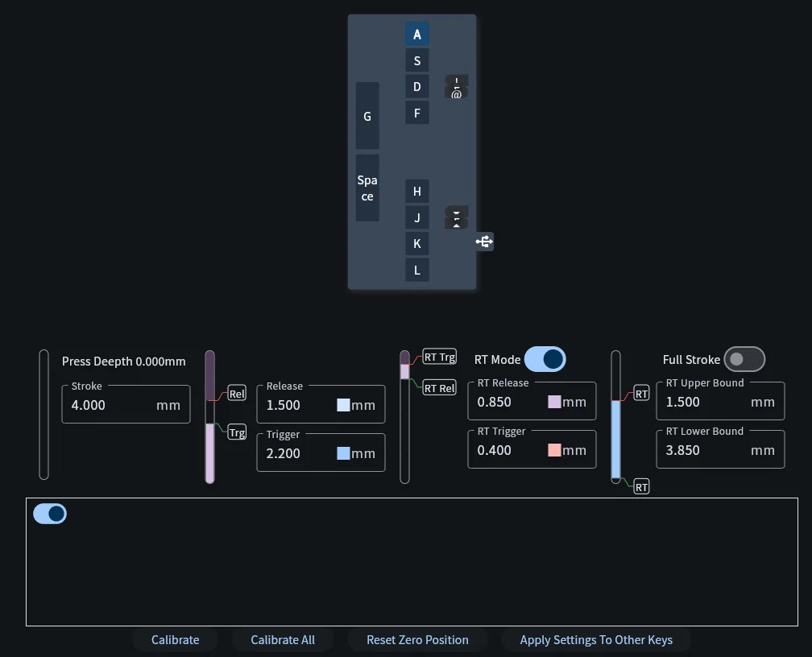Screen dimensions: 812x657
Task: Toggle RT Mode switch off
Action: [545, 359]
